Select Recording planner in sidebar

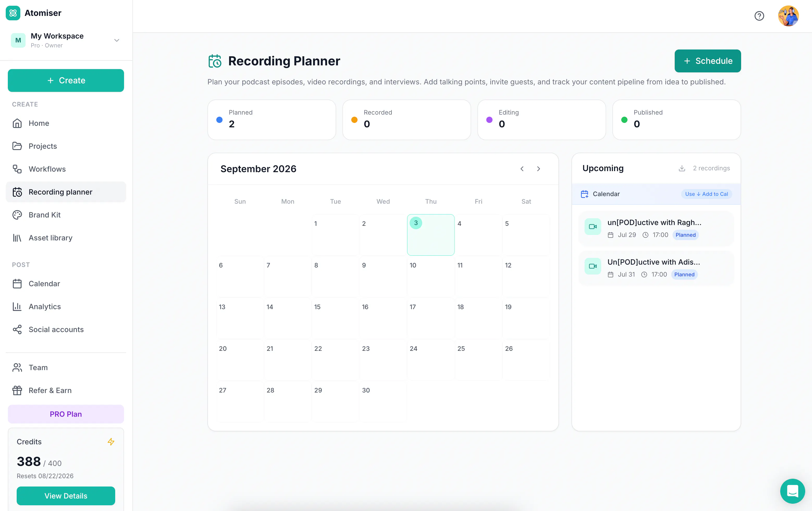pos(66,192)
